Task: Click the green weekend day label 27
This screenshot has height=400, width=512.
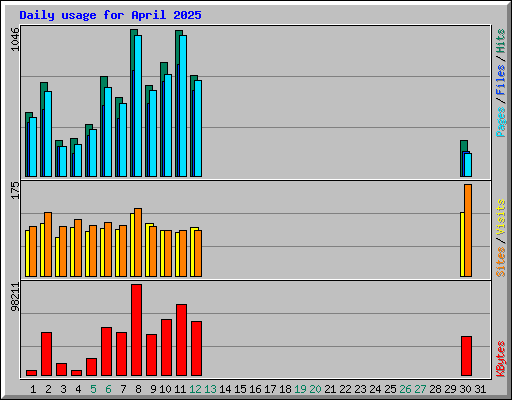Action: [420, 389]
